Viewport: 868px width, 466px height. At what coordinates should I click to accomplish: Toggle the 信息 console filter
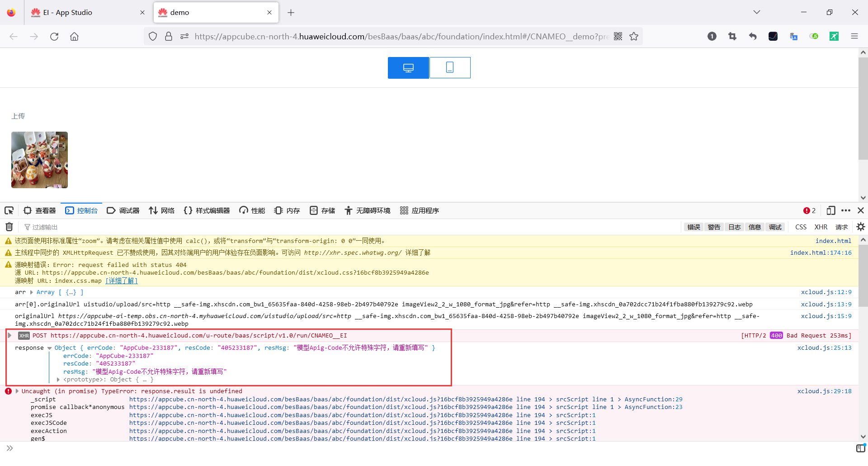coord(755,227)
